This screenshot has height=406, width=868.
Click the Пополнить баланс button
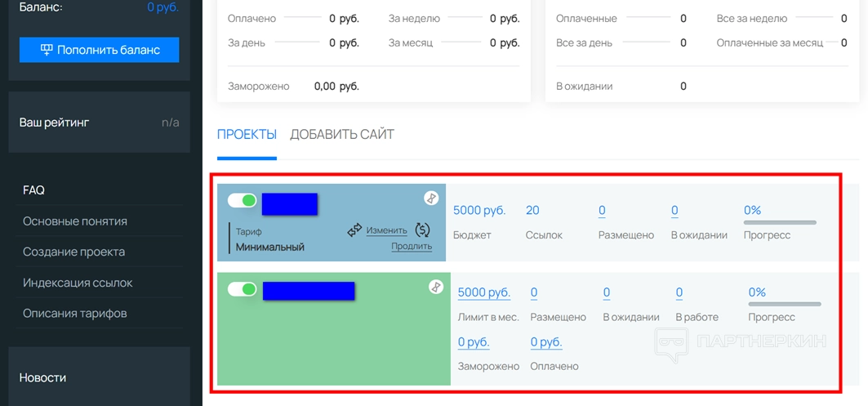(99, 50)
